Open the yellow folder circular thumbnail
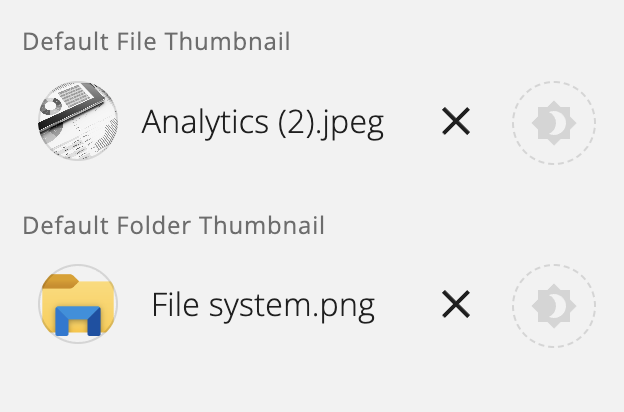This screenshot has height=412, width=624. click(78, 304)
